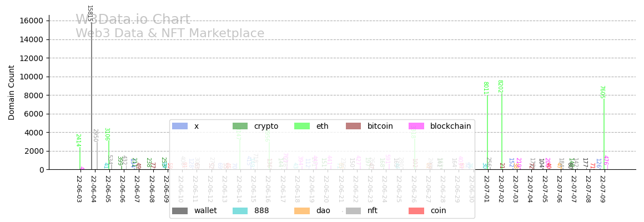
Task: Click the wallet legend color swatch
Action: point(179,211)
